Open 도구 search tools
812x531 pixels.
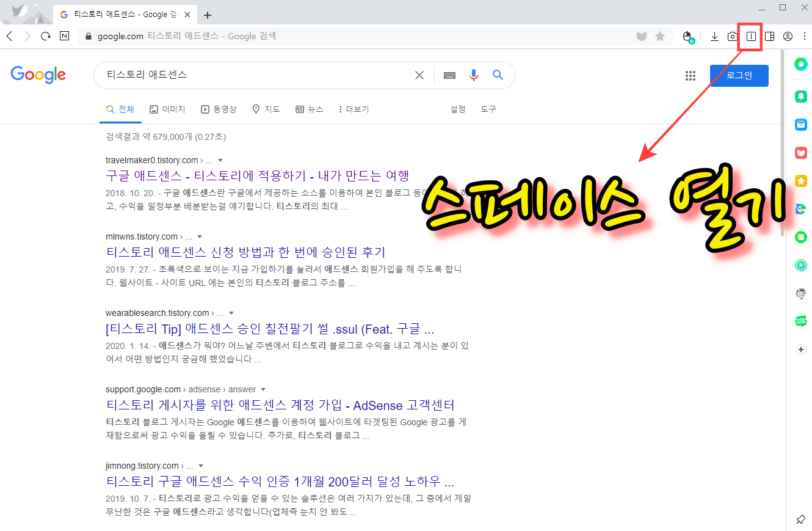(488, 109)
